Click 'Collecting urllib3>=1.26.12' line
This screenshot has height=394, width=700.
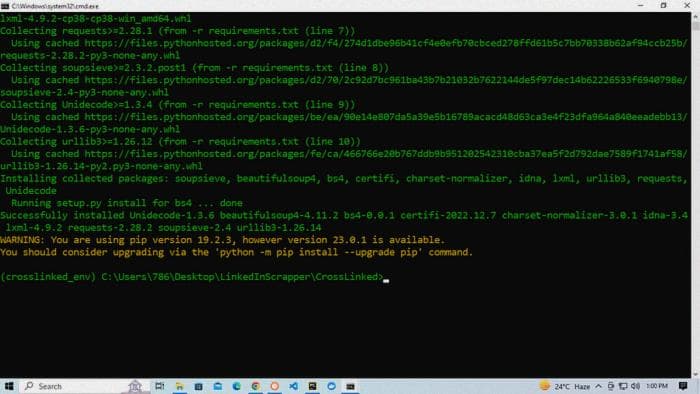[x=180, y=141]
